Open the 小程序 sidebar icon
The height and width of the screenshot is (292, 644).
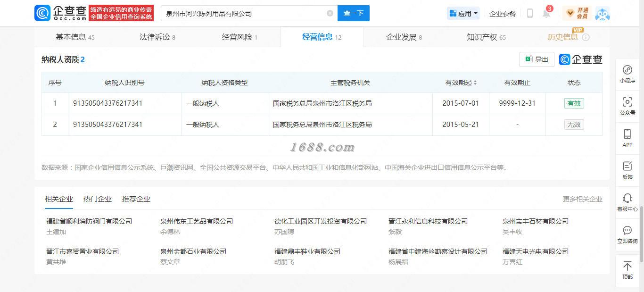point(627,74)
